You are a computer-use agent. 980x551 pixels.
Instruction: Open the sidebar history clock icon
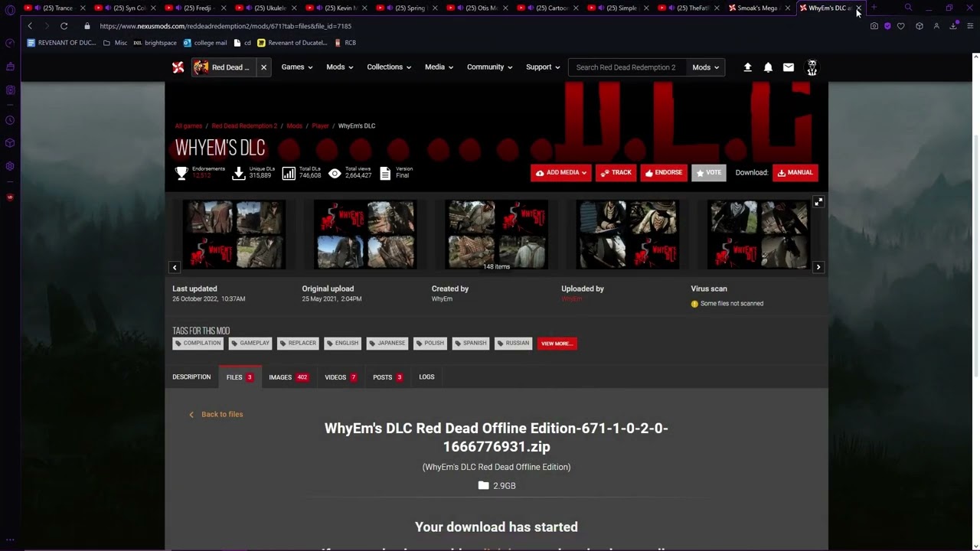(x=10, y=120)
